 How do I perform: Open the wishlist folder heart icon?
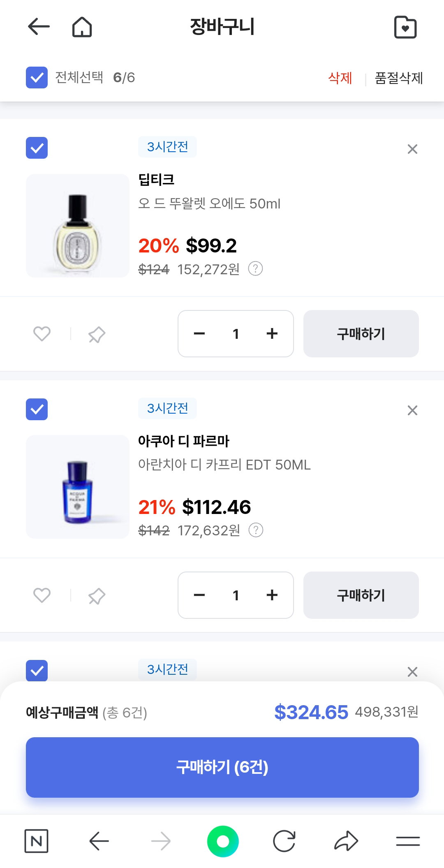click(x=405, y=27)
